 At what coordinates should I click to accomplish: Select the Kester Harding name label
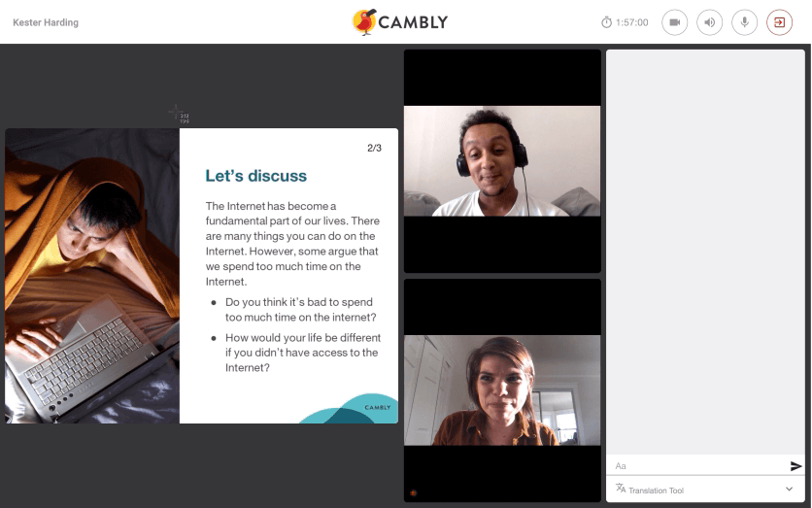[x=46, y=22]
